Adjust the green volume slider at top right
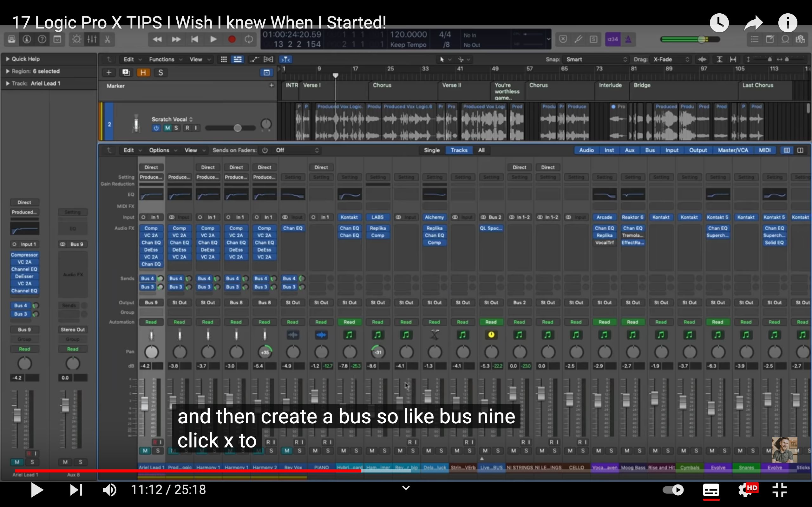Screen dimensions: 812x507 point(701,39)
